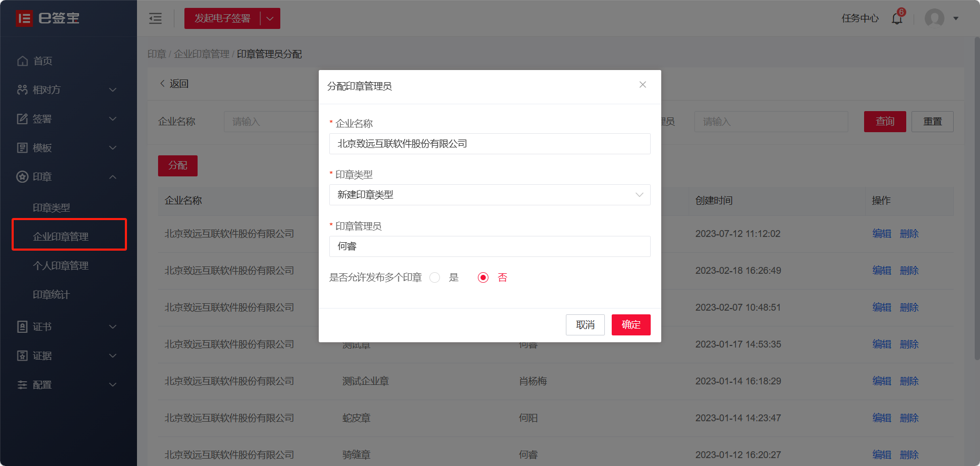Viewport: 980px width, 466px height.
Task: Open 个人印章管理 in sidebar
Action: coord(61,266)
